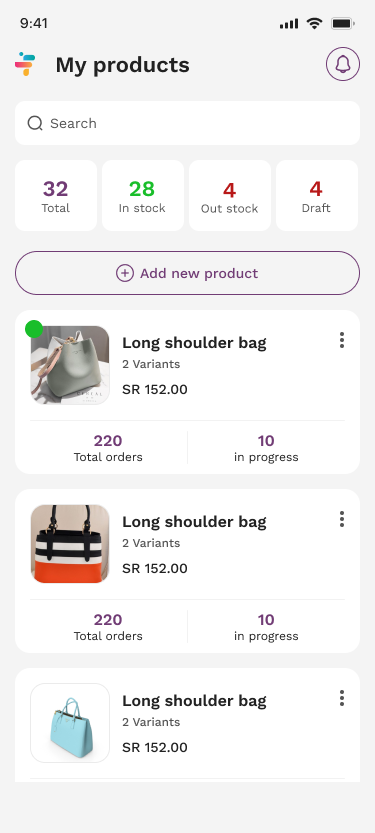This screenshot has height=833, width=375.
Task: Show Out stock products
Action: tap(230, 196)
